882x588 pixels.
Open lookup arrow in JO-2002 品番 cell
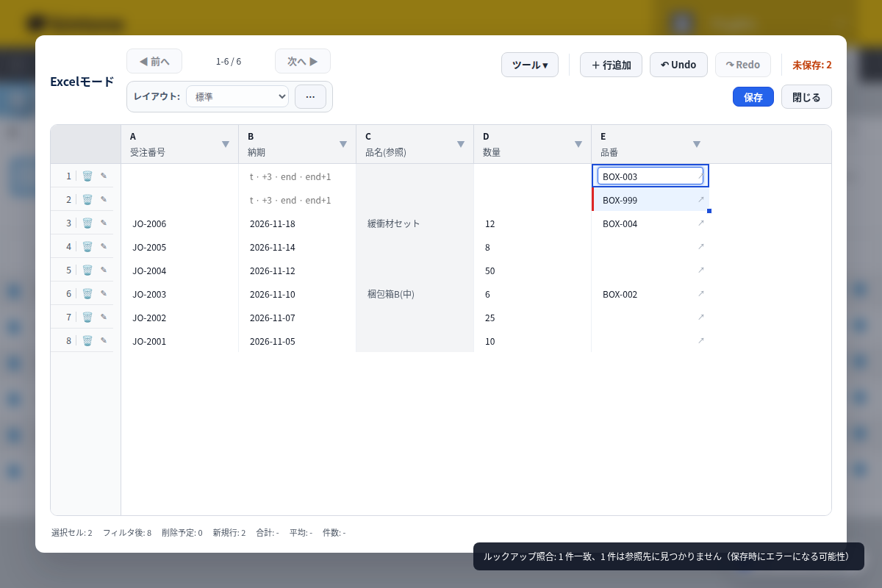tap(700, 317)
